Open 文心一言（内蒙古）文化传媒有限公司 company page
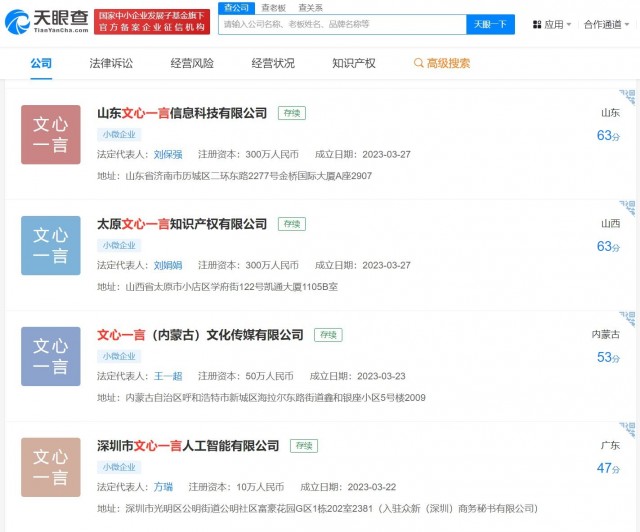This screenshot has height=532, width=640. click(200, 335)
